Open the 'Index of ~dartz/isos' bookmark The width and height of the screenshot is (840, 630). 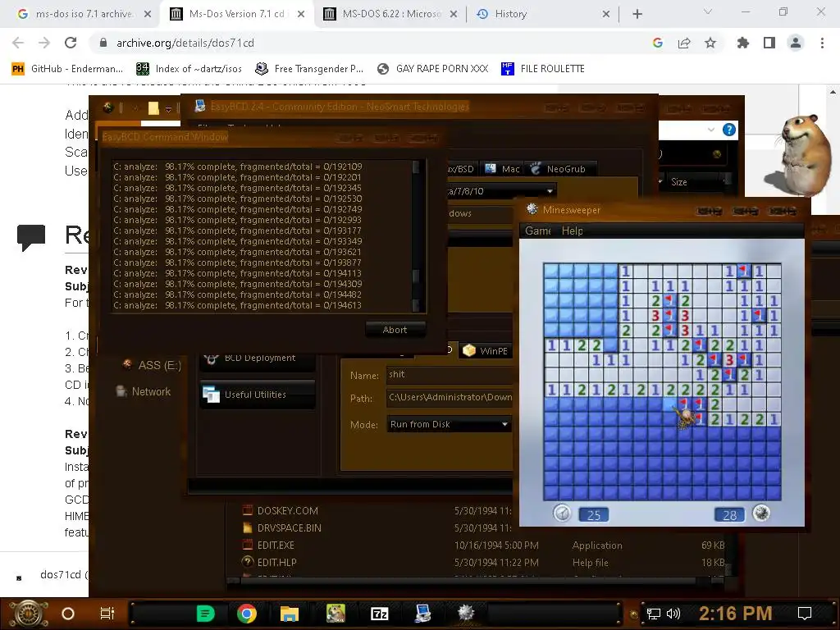189,69
